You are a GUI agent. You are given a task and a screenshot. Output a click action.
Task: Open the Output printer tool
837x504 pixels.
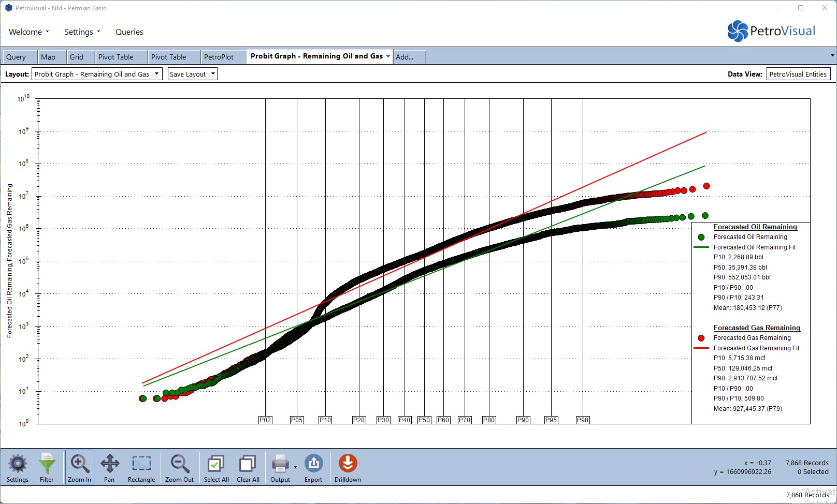(280, 467)
